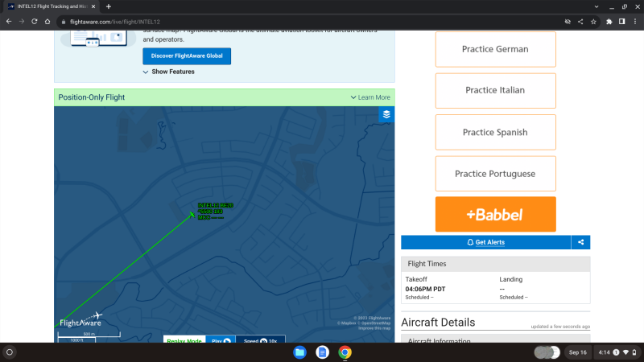The height and width of the screenshot is (362, 644).
Task: Click the green INTEL12 flight label on map
Action: pos(215,211)
